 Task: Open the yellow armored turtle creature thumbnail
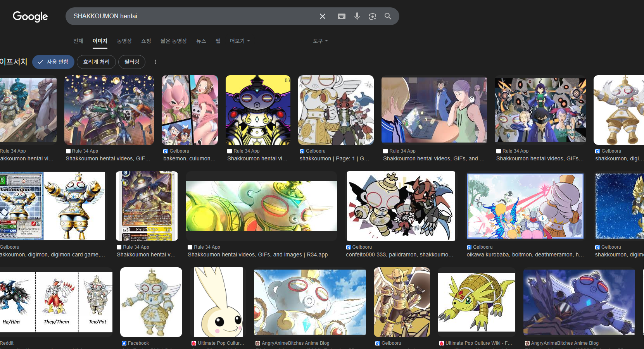point(477,302)
